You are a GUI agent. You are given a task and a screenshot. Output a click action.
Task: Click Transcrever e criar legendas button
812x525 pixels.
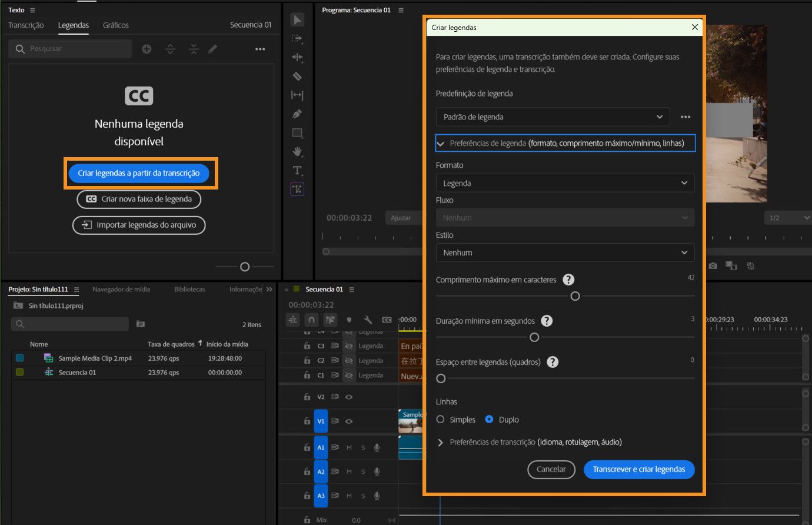pos(638,469)
